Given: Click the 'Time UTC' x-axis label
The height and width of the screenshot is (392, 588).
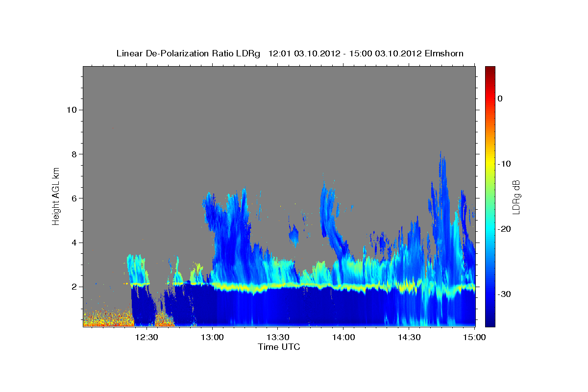Looking at the screenshot, I should [279, 347].
